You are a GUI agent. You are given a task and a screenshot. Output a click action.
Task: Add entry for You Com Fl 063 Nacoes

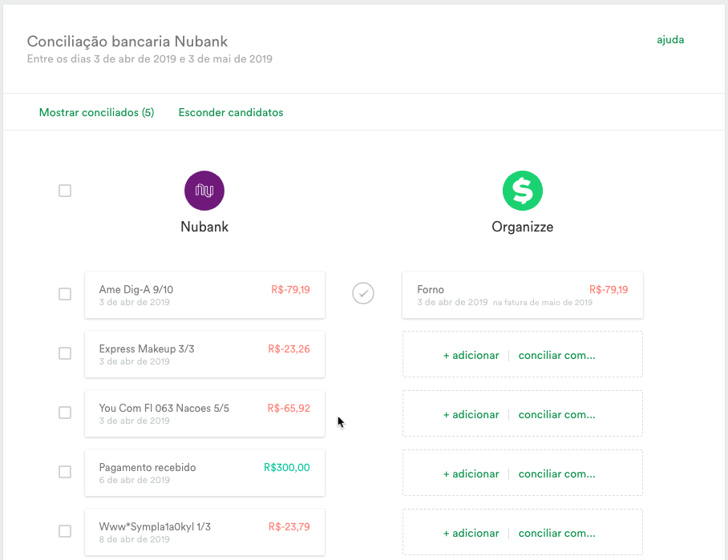[x=471, y=415]
